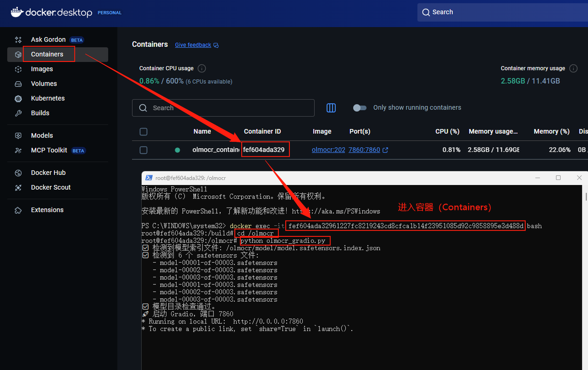Open the olmocr:202 image link
The height and width of the screenshot is (370, 588).
(x=328, y=150)
